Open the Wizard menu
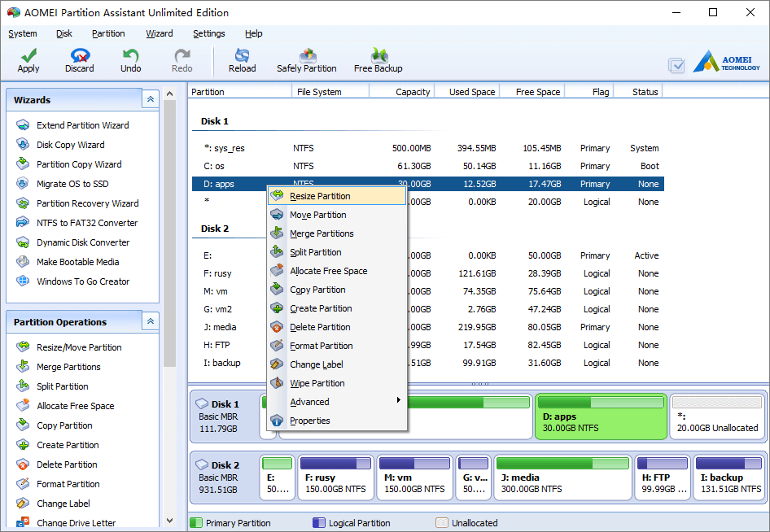 coord(159,33)
